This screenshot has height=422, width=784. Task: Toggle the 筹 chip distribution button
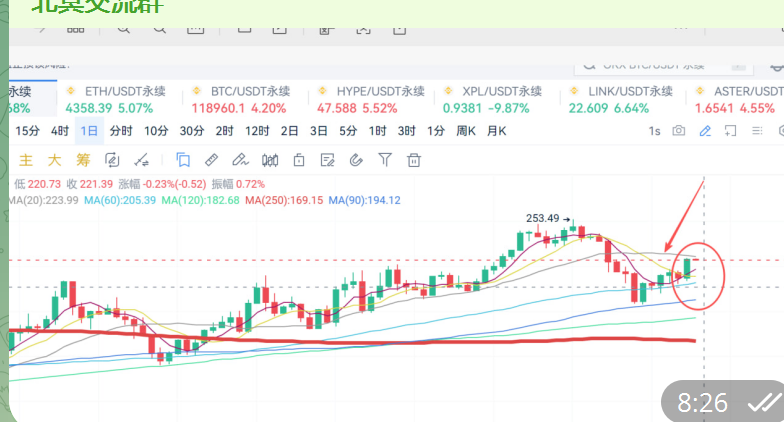pos(83,159)
